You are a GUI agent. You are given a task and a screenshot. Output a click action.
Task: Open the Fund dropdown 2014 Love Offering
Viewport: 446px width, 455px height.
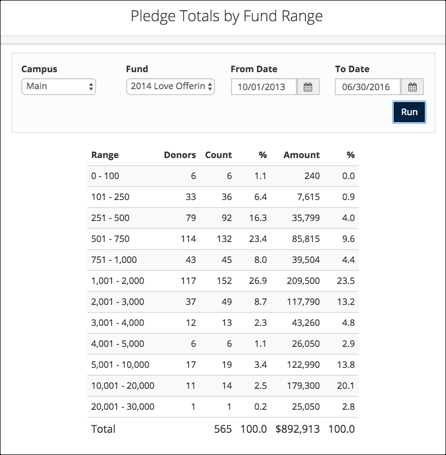(x=170, y=87)
